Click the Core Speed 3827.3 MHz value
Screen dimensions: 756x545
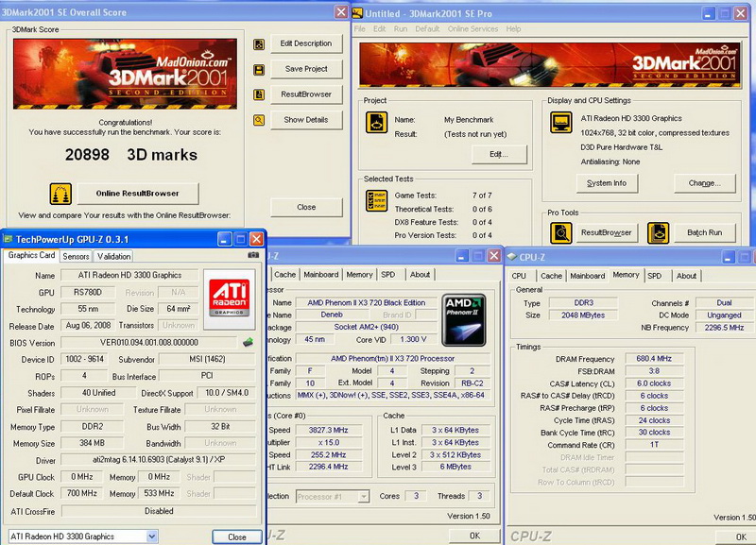tap(328, 430)
